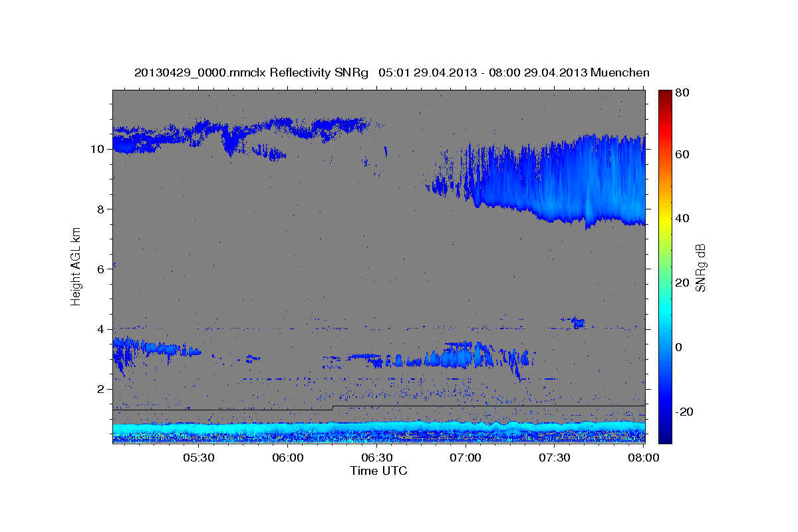Click the 08:00 time tick label
Screen dimensions: 798x532
[642, 458]
